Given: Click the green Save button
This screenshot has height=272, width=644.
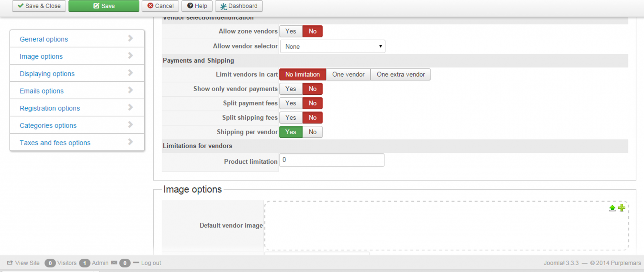Looking at the screenshot, I should [104, 6].
